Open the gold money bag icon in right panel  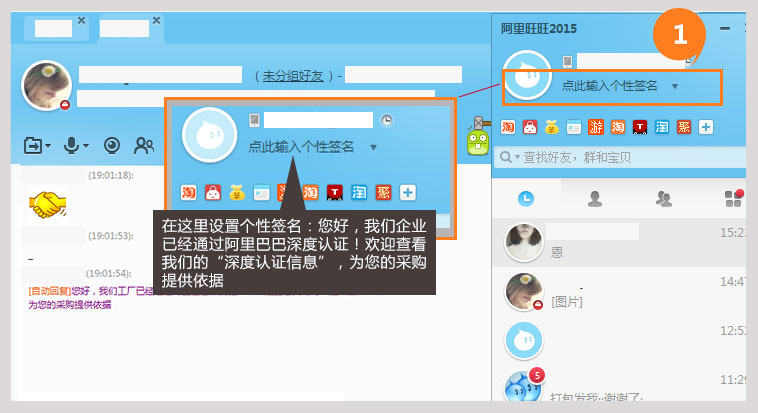tap(552, 127)
